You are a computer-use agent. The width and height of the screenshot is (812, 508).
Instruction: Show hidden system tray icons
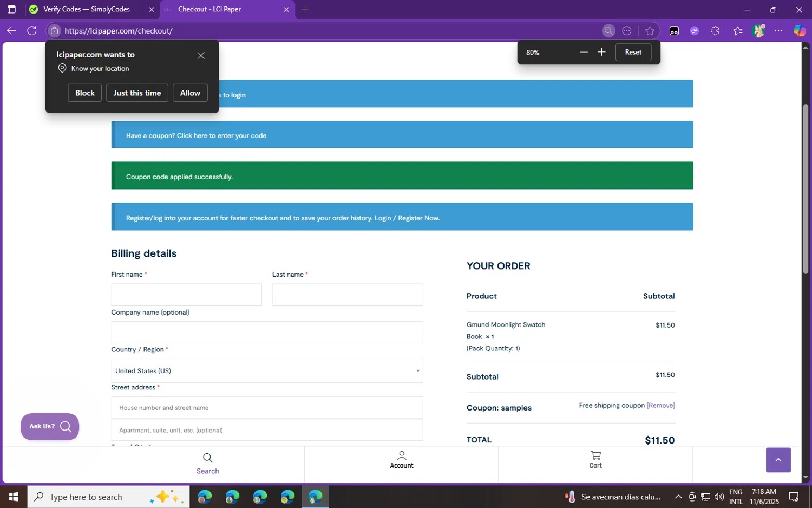point(678,497)
